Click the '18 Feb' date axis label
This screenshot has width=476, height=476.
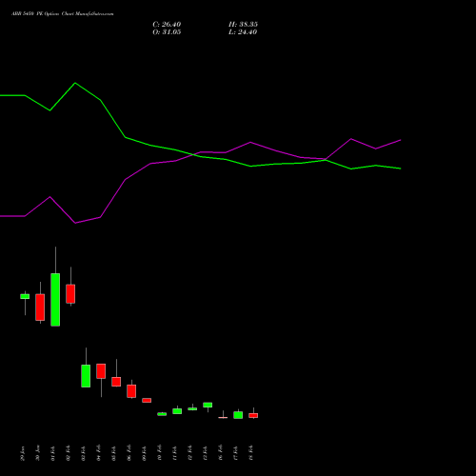click(251, 453)
